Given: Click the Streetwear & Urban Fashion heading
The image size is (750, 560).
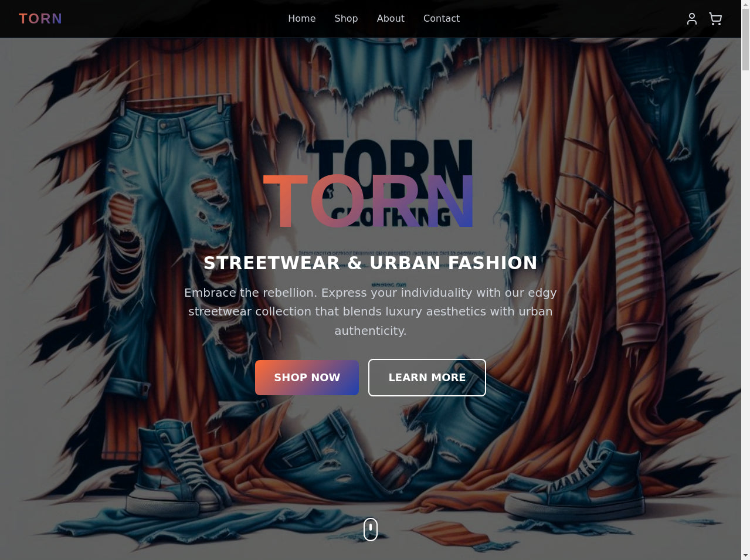Looking at the screenshot, I should pos(371,263).
